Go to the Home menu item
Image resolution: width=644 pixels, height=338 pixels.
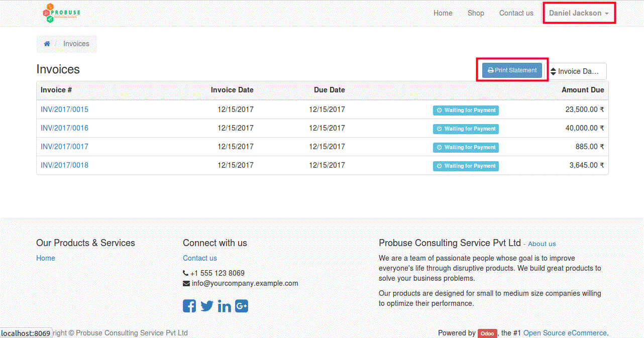tap(443, 13)
